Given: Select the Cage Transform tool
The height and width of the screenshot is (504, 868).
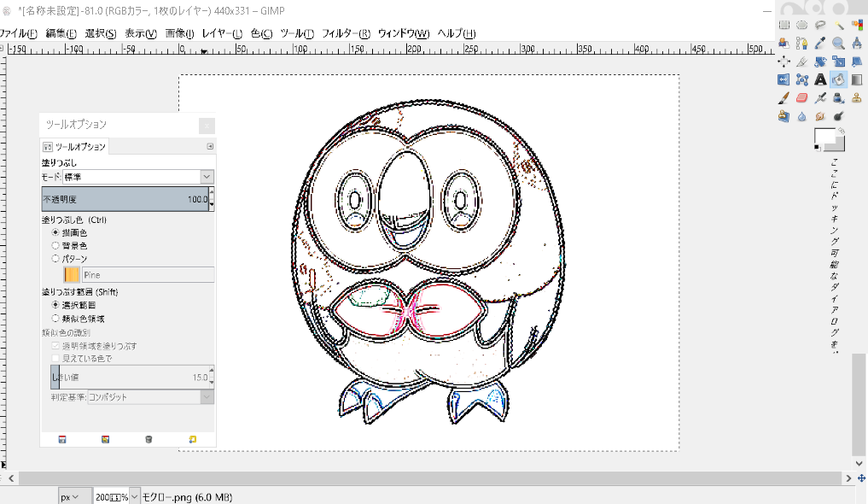Looking at the screenshot, I should coord(802,79).
